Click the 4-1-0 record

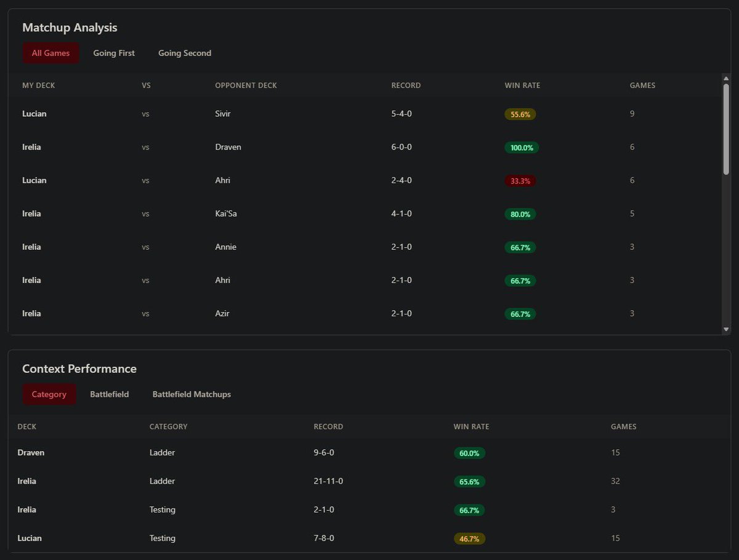tap(402, 214)
